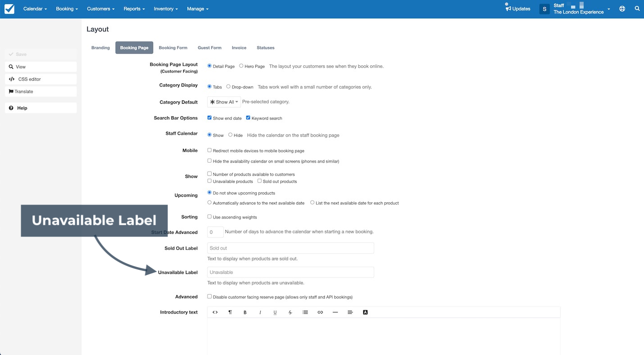Apply italic formatting in editor
The width and height of the screenshot is (644, 355).
260,312
